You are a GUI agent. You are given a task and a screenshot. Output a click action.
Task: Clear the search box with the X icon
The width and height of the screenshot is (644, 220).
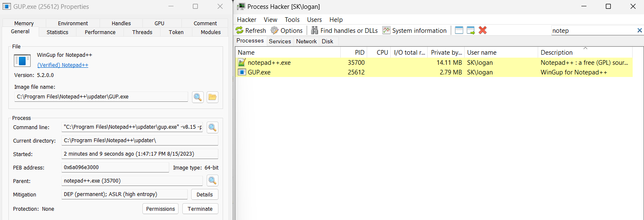[640, 30]
